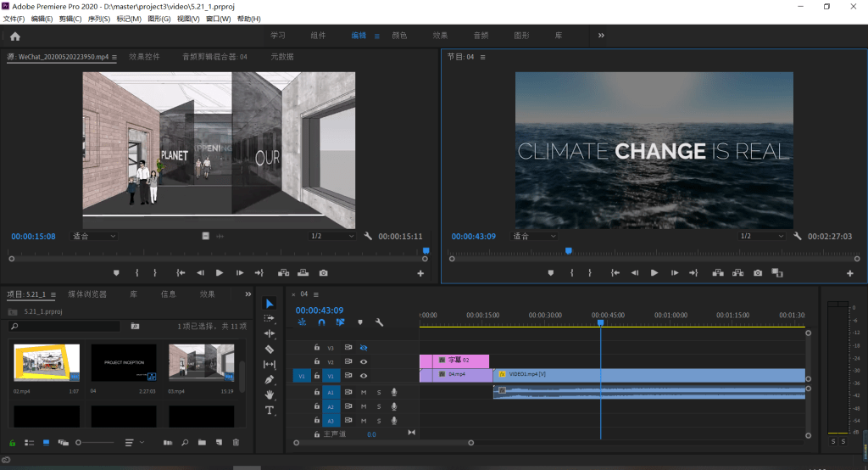Select the Hand tool
This screenshot has width=868, height=470.
270,394
